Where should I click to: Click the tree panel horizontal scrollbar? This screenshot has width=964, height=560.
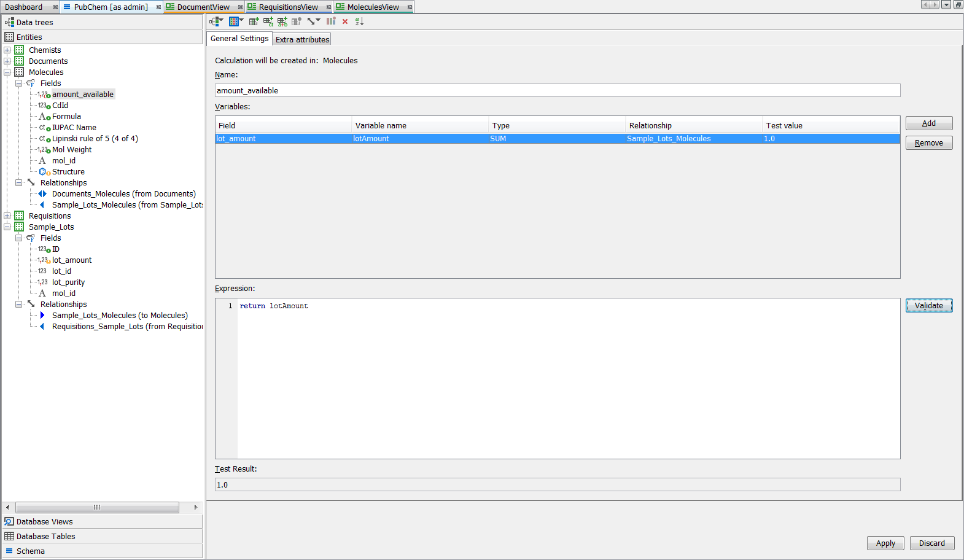tap(97, 507)
